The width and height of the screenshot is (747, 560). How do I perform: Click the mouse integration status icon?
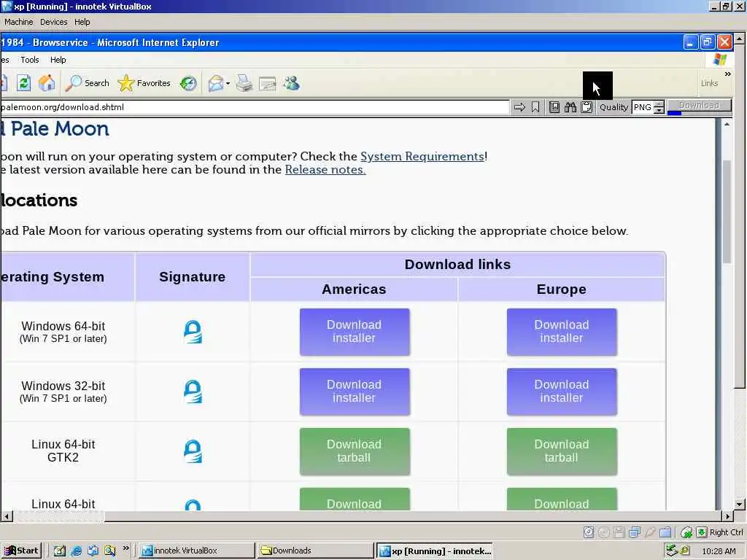point(686,532)
